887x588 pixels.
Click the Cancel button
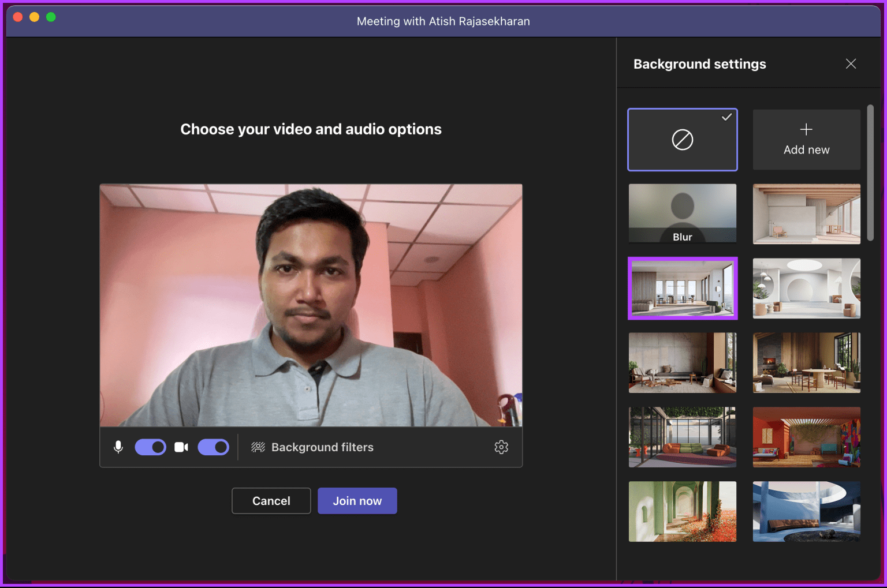[271, 500]
